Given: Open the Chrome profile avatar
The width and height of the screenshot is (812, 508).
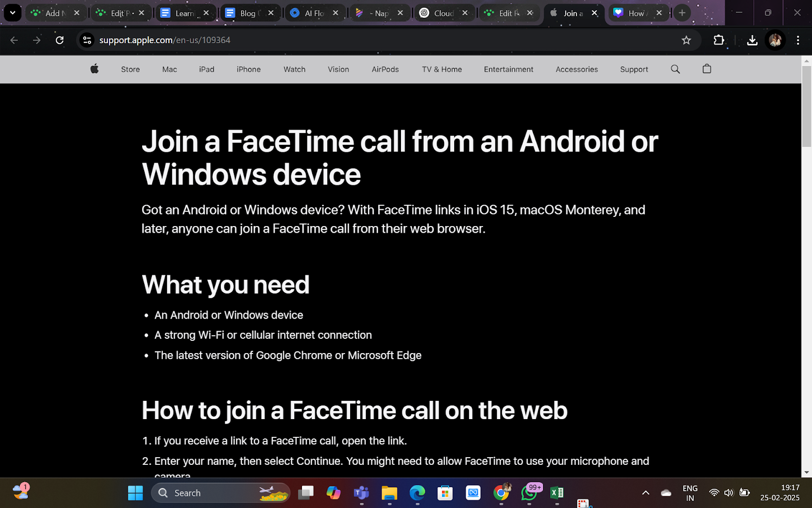Looking at the screenshot, I should (775, 40).
